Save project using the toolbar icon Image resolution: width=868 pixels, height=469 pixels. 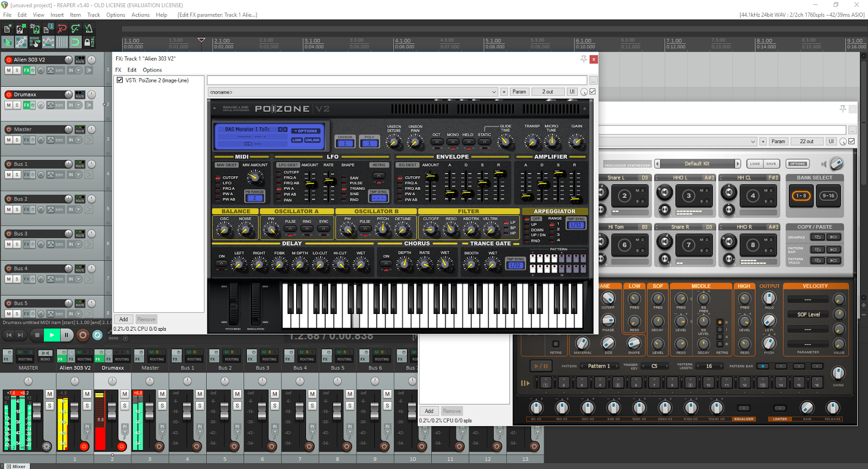35,29
